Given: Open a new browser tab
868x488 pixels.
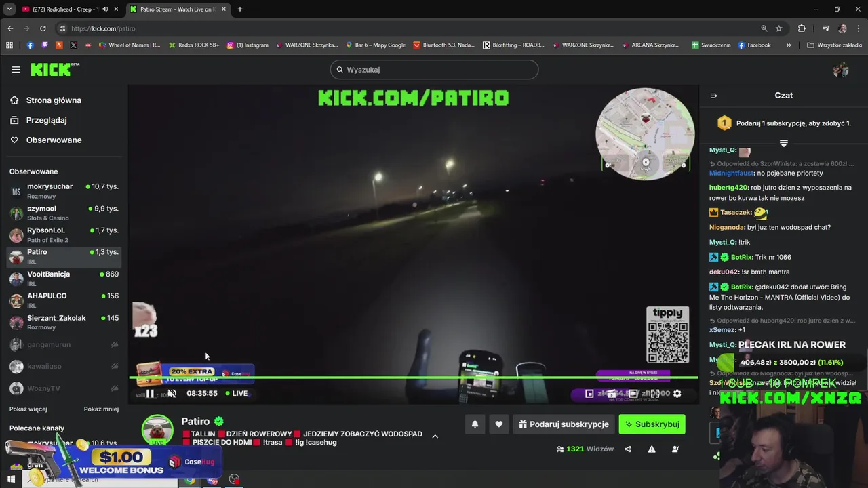Looking at the screenshot, I should coord(240,9).
